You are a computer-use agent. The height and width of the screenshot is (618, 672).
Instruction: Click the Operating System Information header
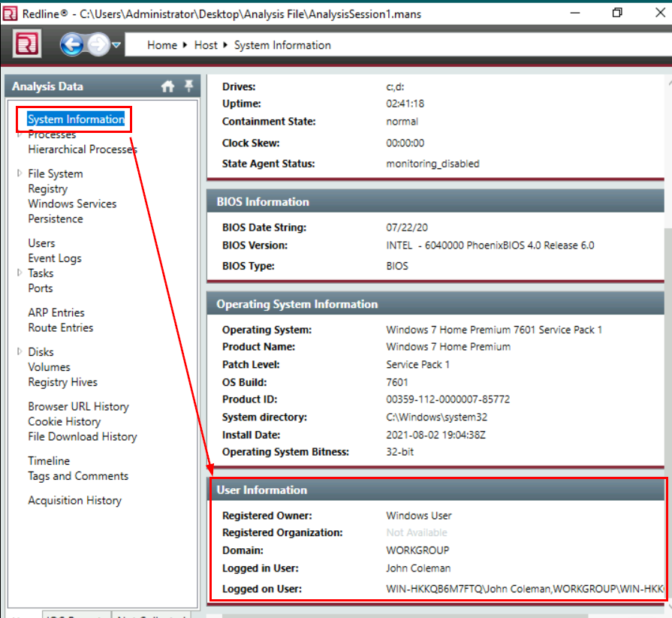pos(435,304)
